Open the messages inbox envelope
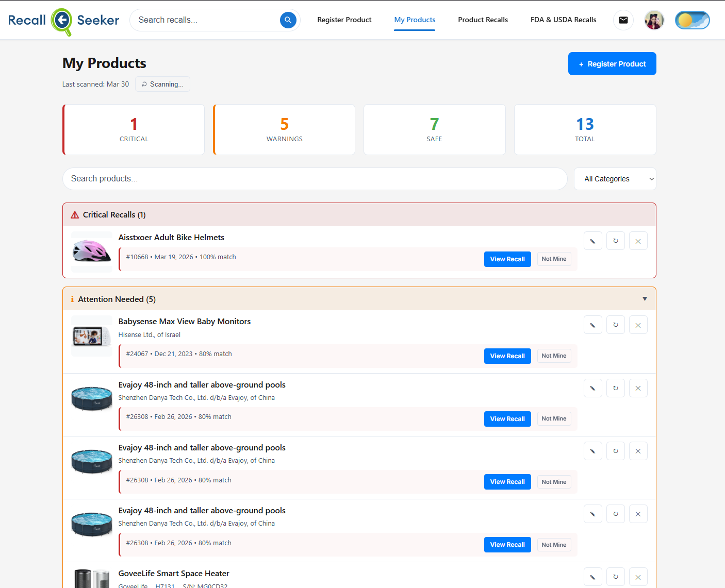 tap(623, 20)
